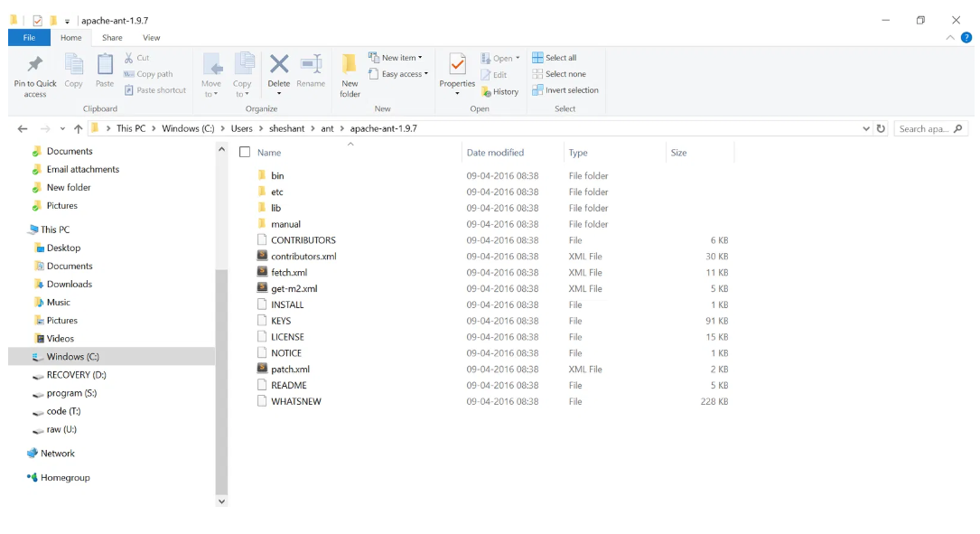
Task: Click the Pin to Quick access icon
Action: [x=34, y=66]
